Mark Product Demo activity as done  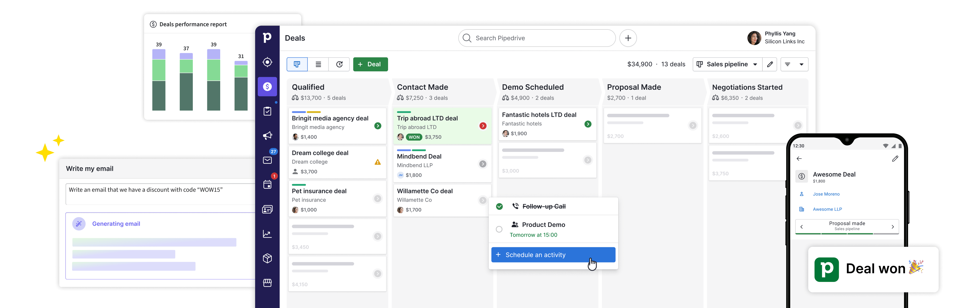[x=499, y=229]
